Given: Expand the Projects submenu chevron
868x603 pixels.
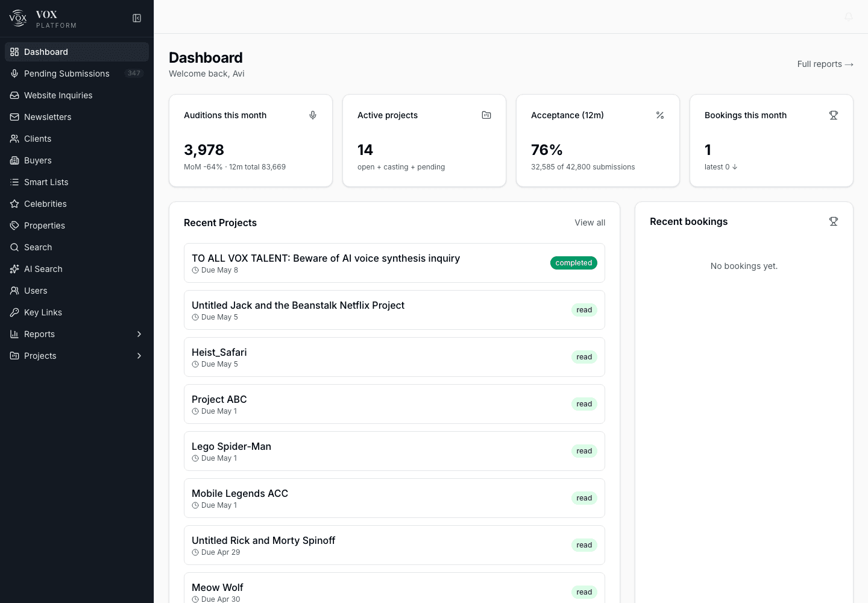Looking at the screenshot, I should click(139, 356).
